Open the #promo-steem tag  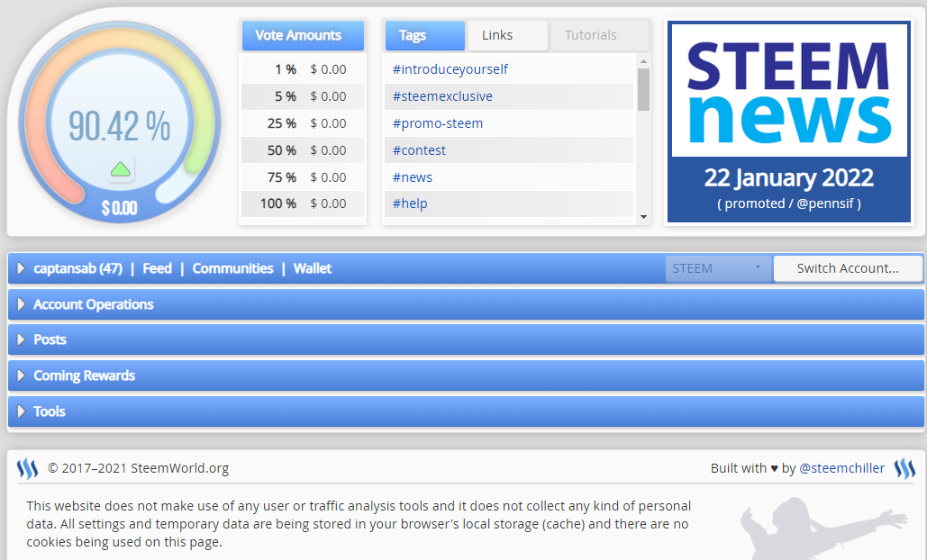(x=438, y=123)
